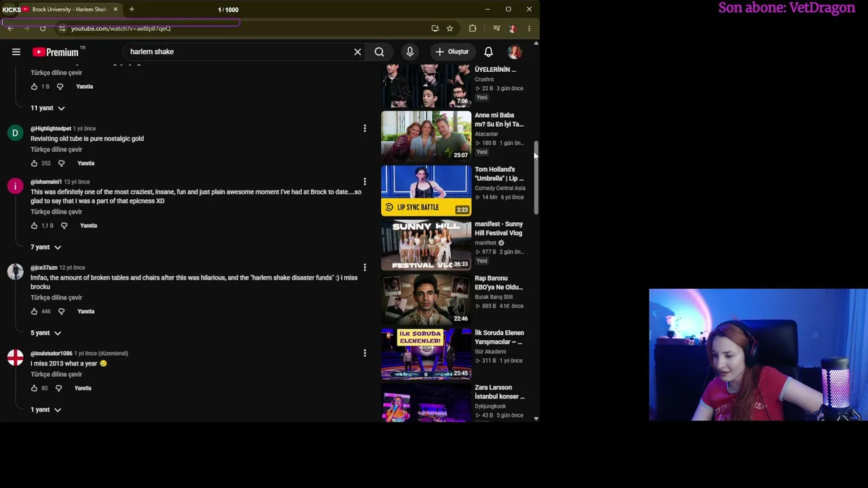Dislike @Highlightedpet's comment
The width and height of the screenshot is (868, 488).
tap(61, 163)
